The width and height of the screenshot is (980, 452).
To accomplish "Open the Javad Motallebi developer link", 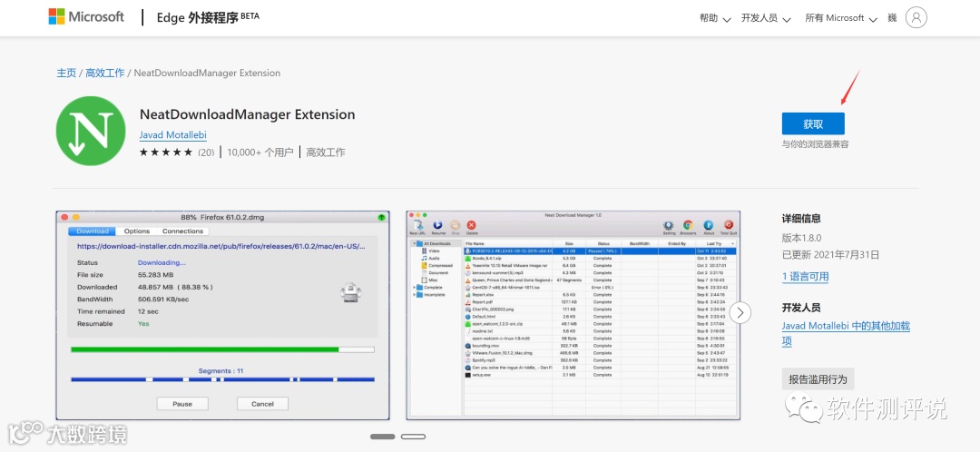I will 173,135.
